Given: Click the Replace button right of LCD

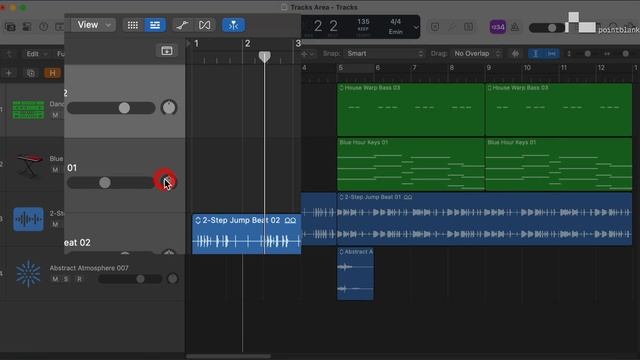Looking at the screenshot, I should pos(435,27).
